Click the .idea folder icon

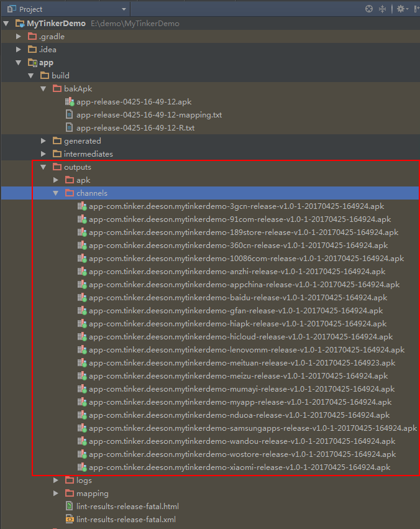coord(32,50)
